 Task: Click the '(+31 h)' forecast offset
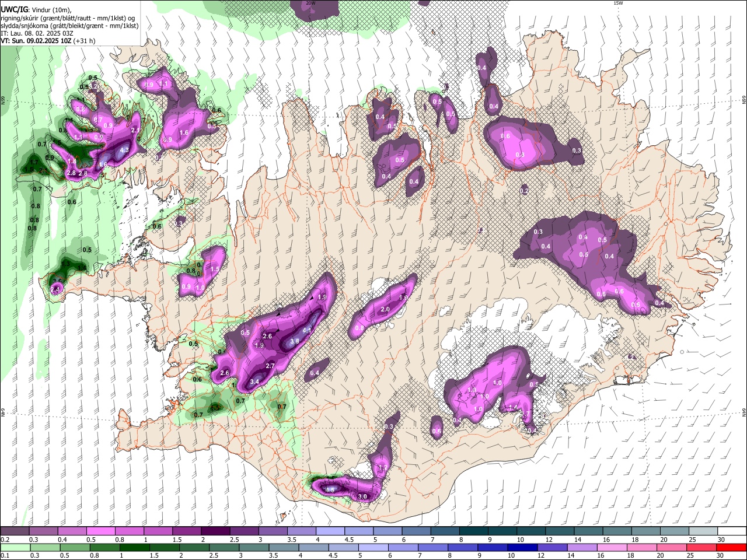(x=85, y=41)
